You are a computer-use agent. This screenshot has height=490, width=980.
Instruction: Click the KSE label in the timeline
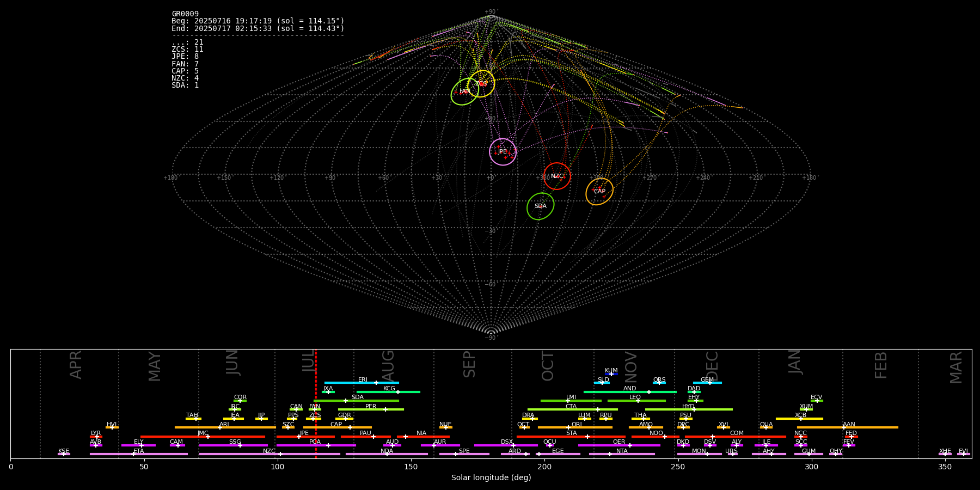click(64, 451)
